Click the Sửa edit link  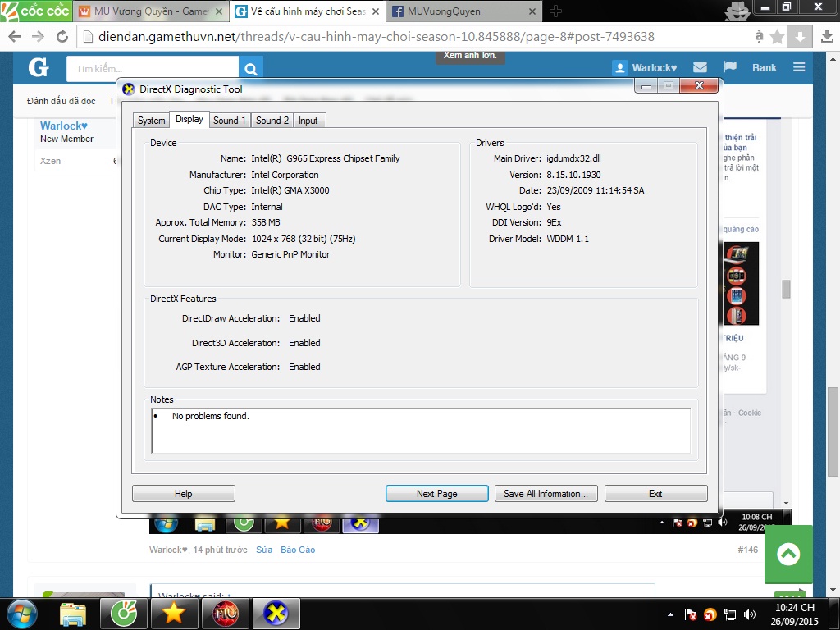pyautogui.click(x=264, y=550)
